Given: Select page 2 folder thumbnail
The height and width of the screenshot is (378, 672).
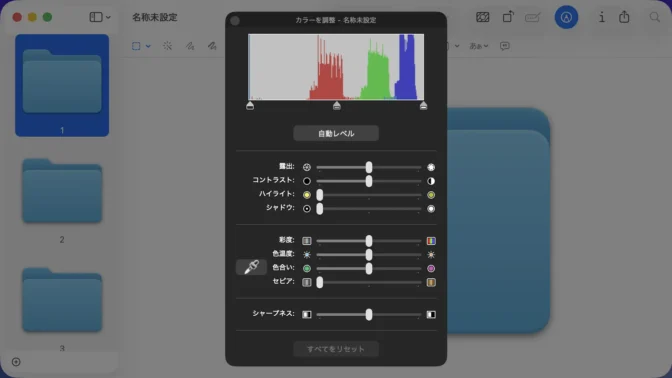Looking at the screenshot, I should coord(62,191).
